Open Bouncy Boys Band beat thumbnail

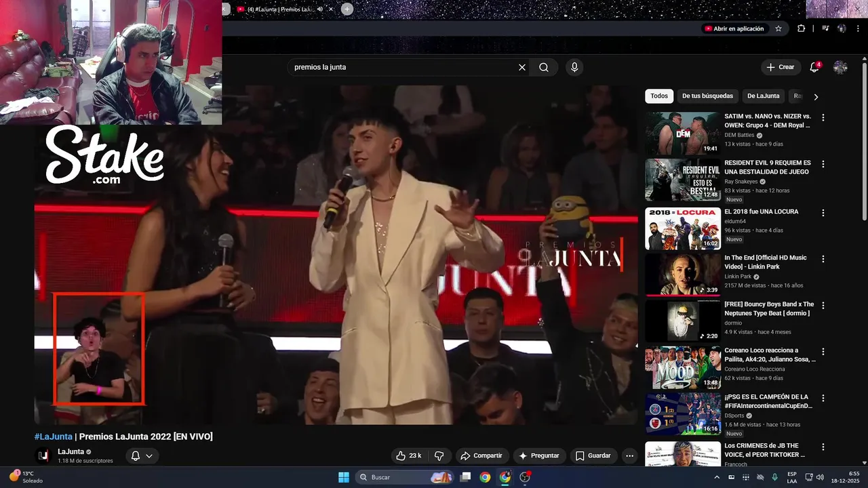pyautogui.click(x=683, y=322)
